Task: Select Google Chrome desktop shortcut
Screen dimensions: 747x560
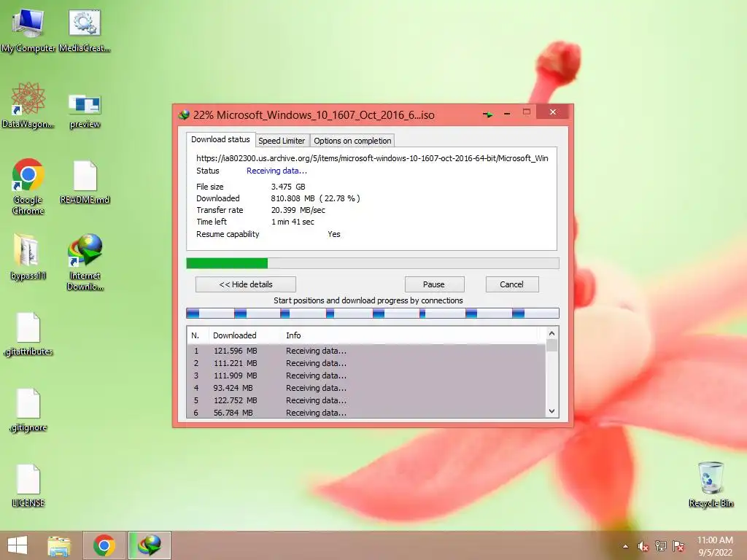Action: point(28,187)
